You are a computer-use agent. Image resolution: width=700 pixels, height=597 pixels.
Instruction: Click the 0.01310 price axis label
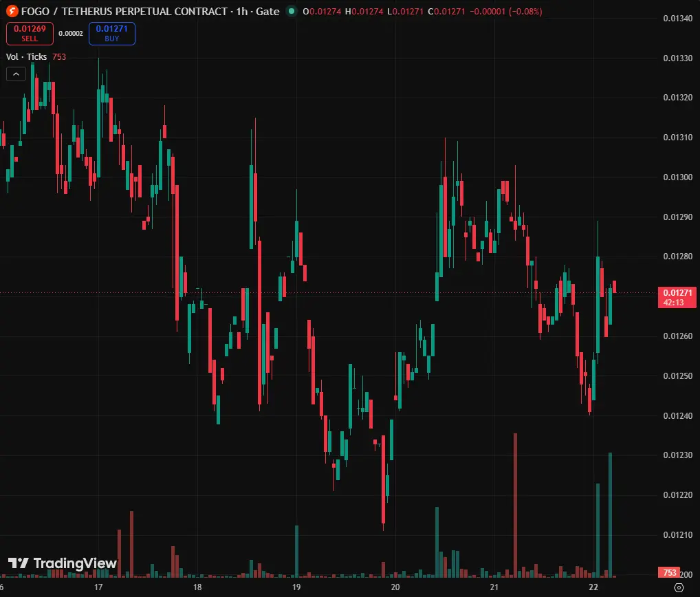[678, 137]
